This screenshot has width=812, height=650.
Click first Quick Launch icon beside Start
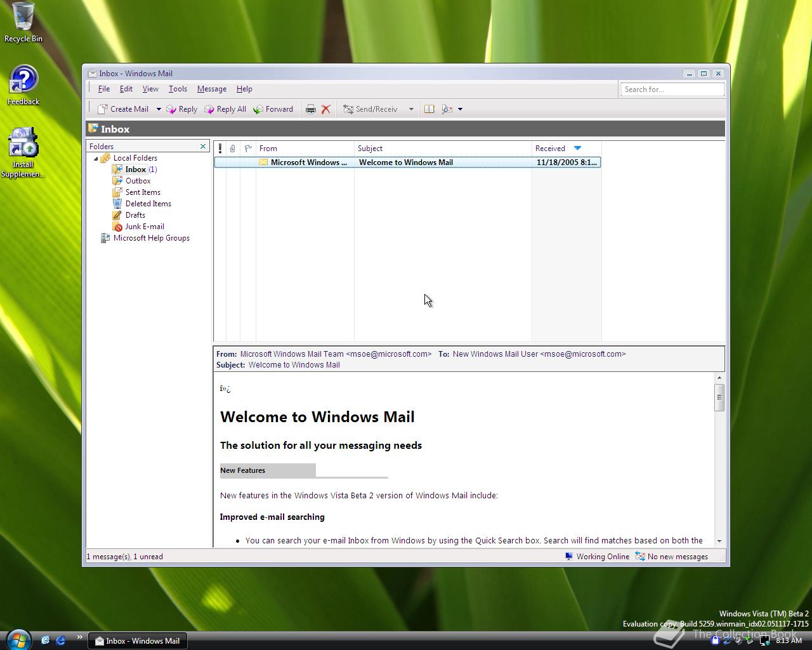pyautogui.click(x=45, y=640)
